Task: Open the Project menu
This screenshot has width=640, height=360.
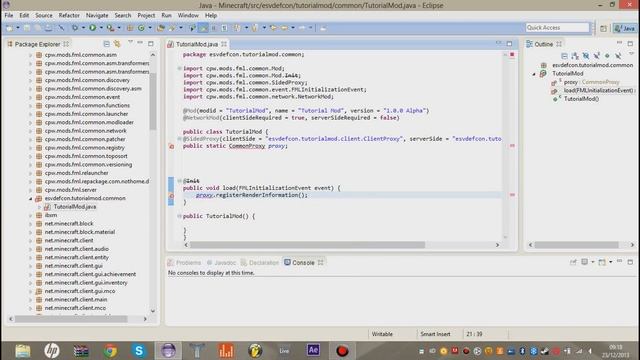Action: click(146, 16)
